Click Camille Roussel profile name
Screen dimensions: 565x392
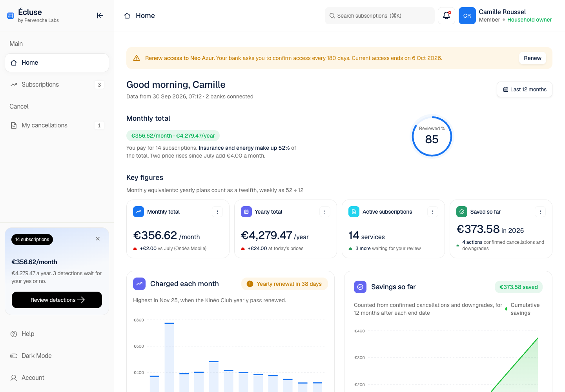[x=502, y=12]
